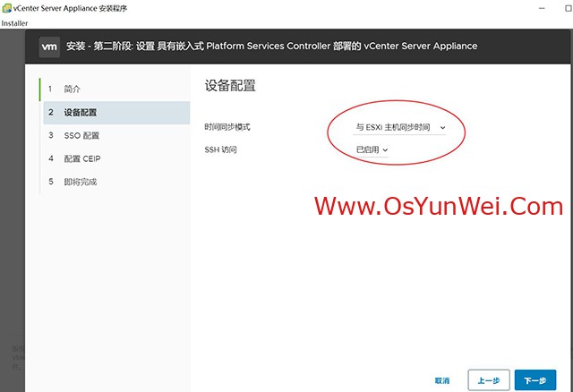Select step 2 设备配置

click(x=116, y=113)
